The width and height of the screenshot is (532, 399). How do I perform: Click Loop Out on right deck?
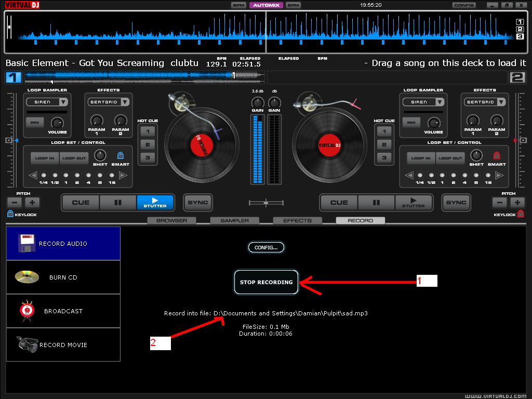coord(450,158)
